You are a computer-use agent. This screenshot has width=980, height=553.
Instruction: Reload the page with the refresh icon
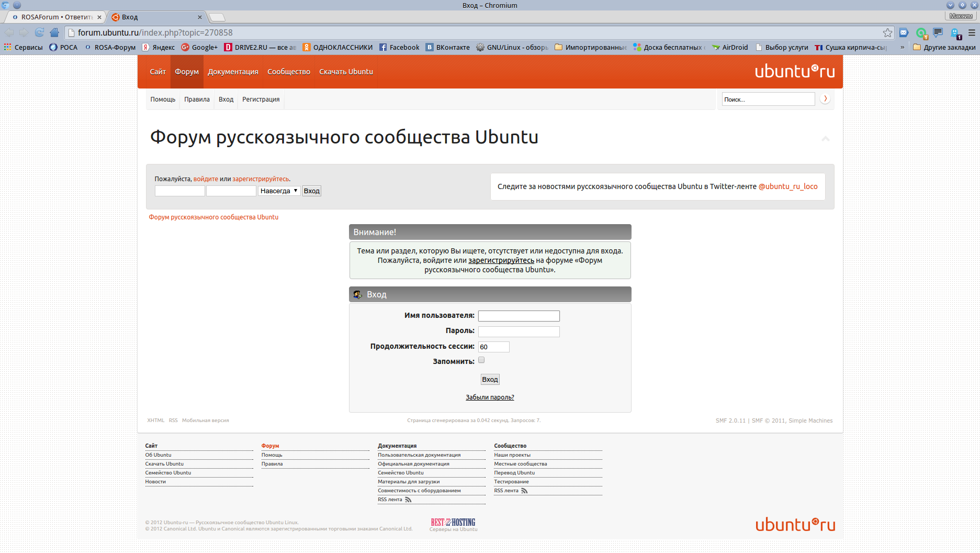click(39, 32)
